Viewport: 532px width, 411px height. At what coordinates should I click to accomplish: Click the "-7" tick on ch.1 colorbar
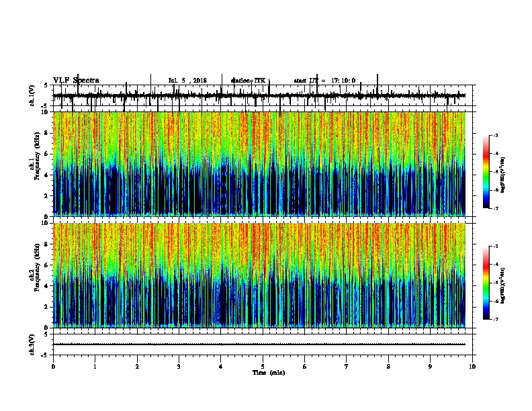point(495,209)
